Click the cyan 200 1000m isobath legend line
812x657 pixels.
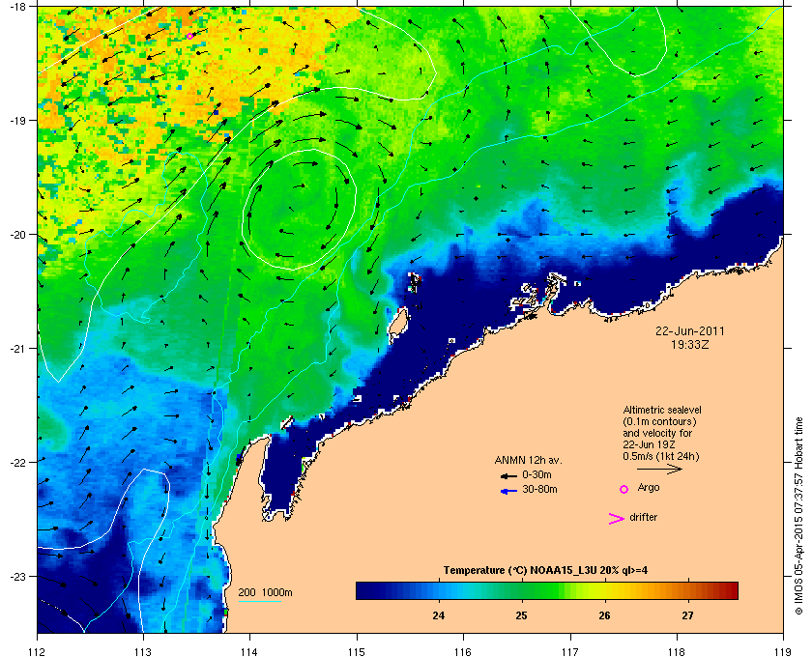[259, 601]
